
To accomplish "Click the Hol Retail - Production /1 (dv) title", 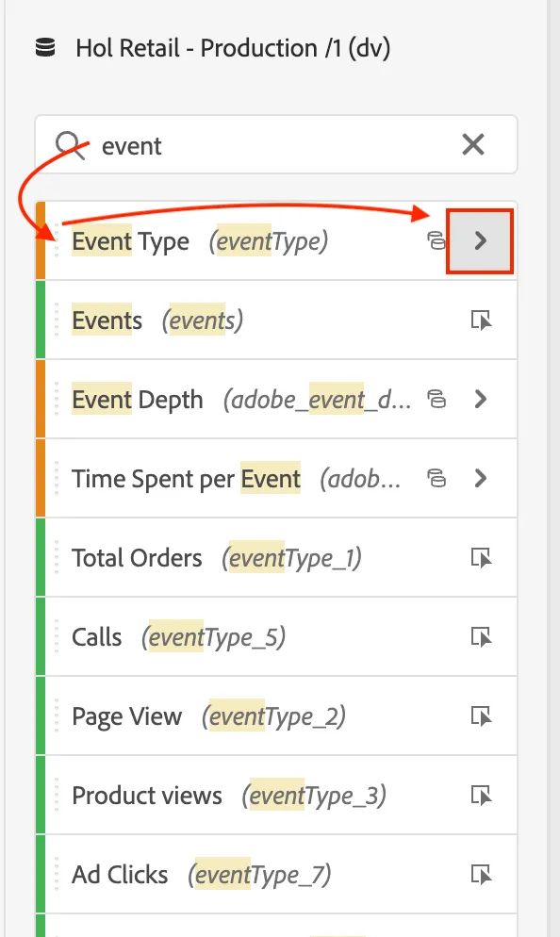I will click(x=233, y=48).
